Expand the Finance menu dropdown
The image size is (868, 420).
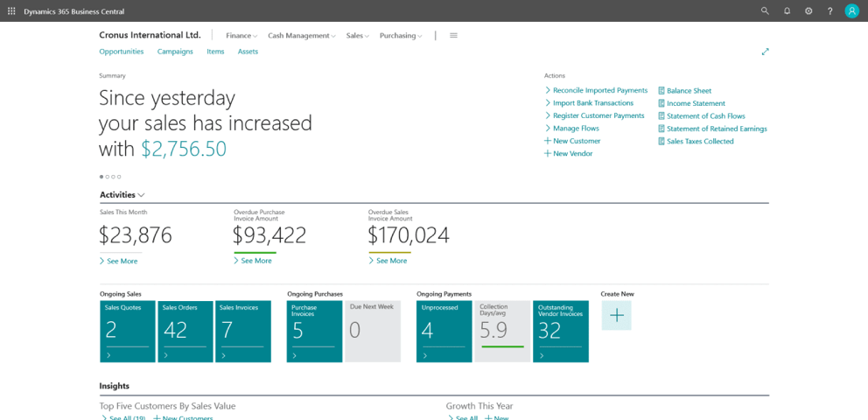pyautogui.click(x=241, y=36)
